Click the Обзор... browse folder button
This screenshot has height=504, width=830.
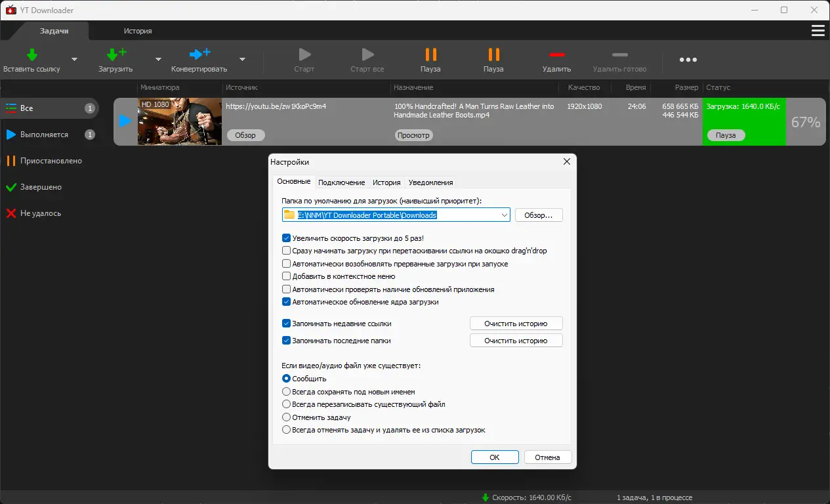[539, 215]
